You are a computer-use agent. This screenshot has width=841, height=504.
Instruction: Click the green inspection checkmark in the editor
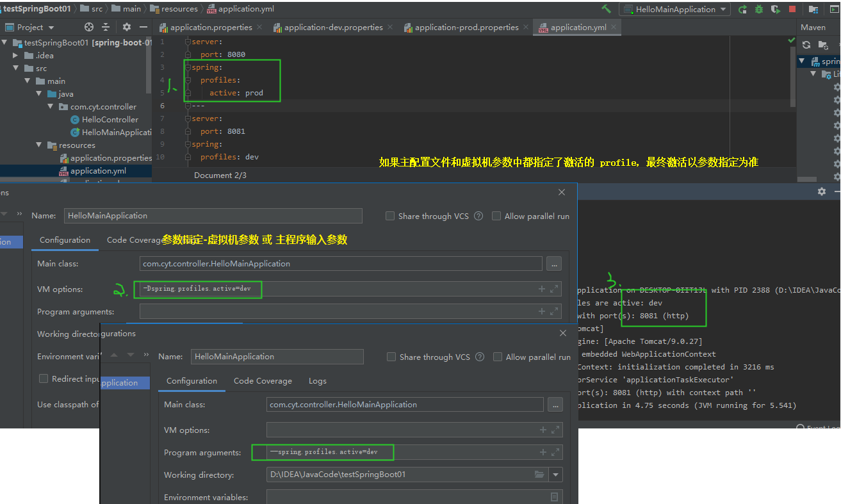[791, 40]
